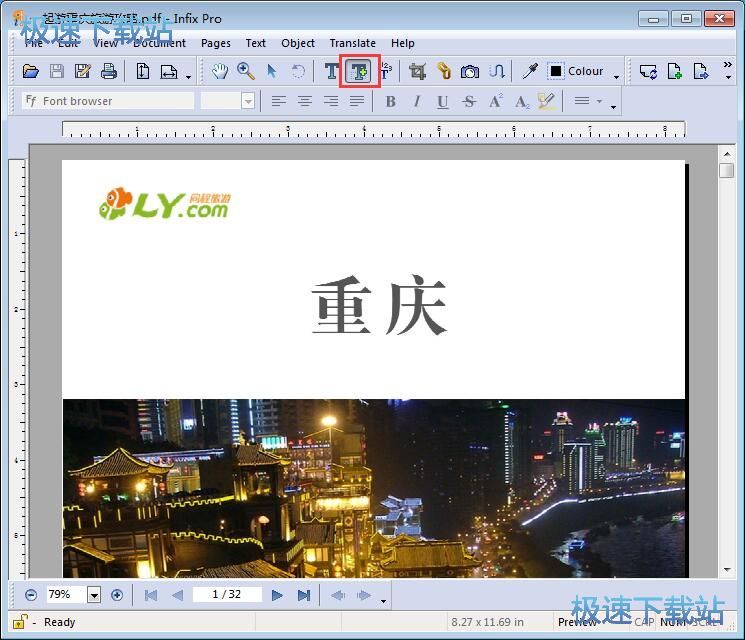
Task: Click the vertical scrollbar up arrow
Action: point(727,154)
